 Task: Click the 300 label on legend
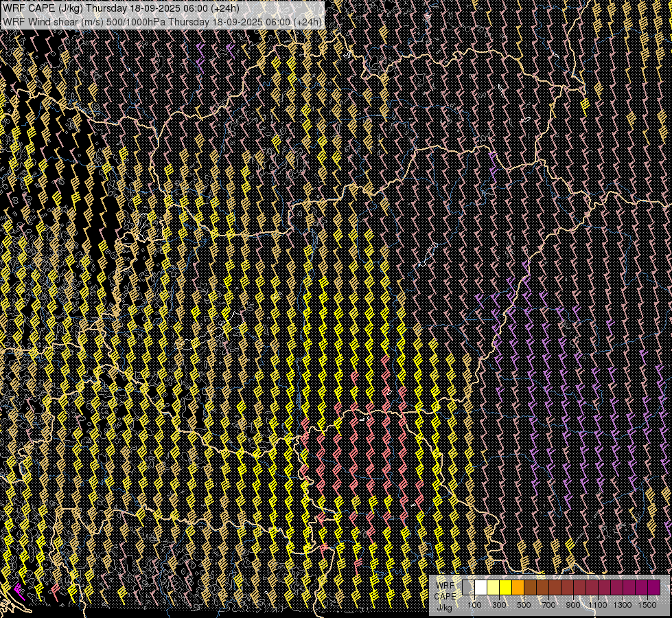[499, 605]
